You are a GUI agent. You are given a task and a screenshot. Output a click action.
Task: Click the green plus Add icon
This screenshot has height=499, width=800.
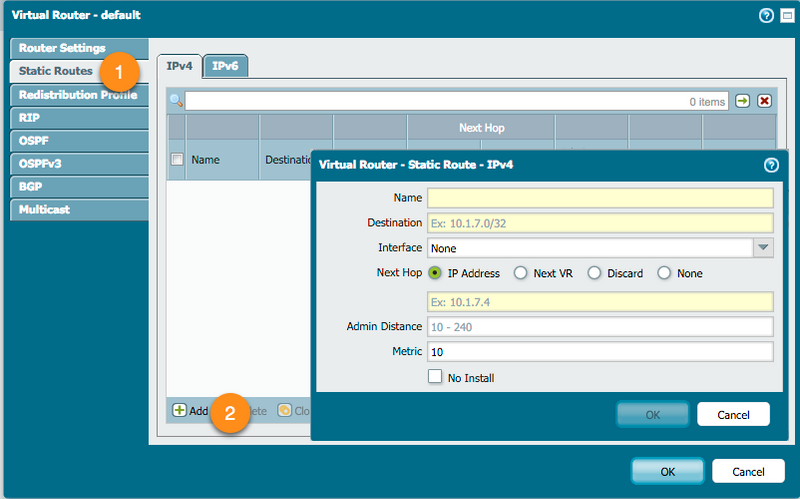point(180,411)
